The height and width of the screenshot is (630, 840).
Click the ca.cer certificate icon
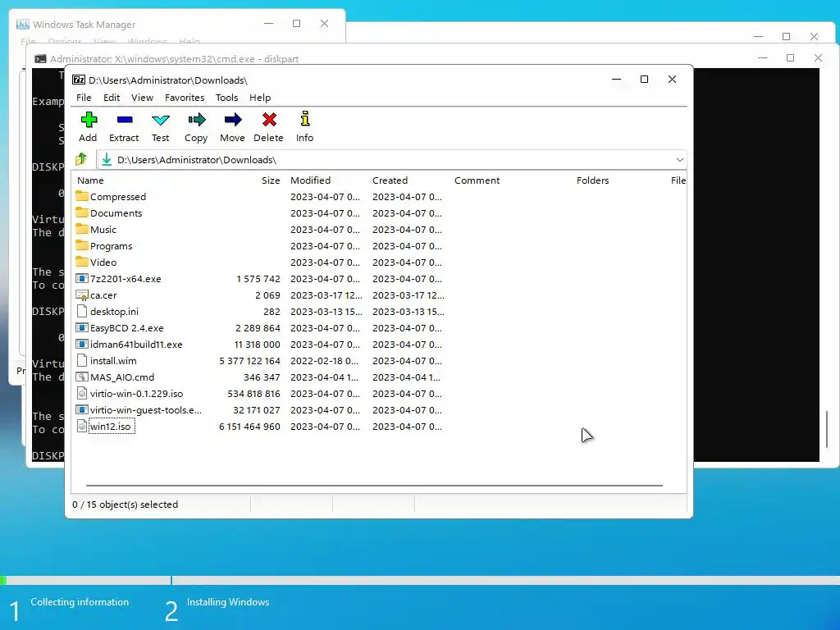coord(82,294)
